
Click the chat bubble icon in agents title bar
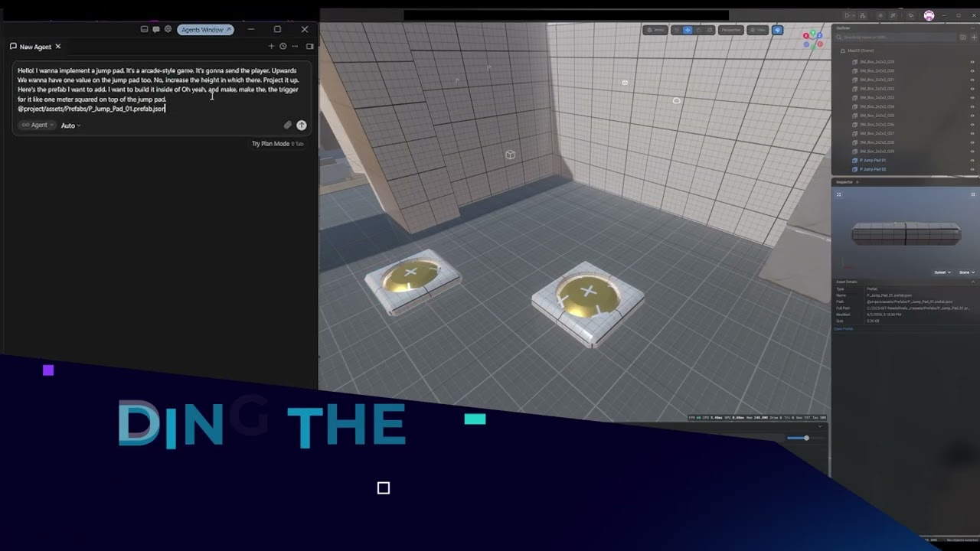[x=156, y=29]
